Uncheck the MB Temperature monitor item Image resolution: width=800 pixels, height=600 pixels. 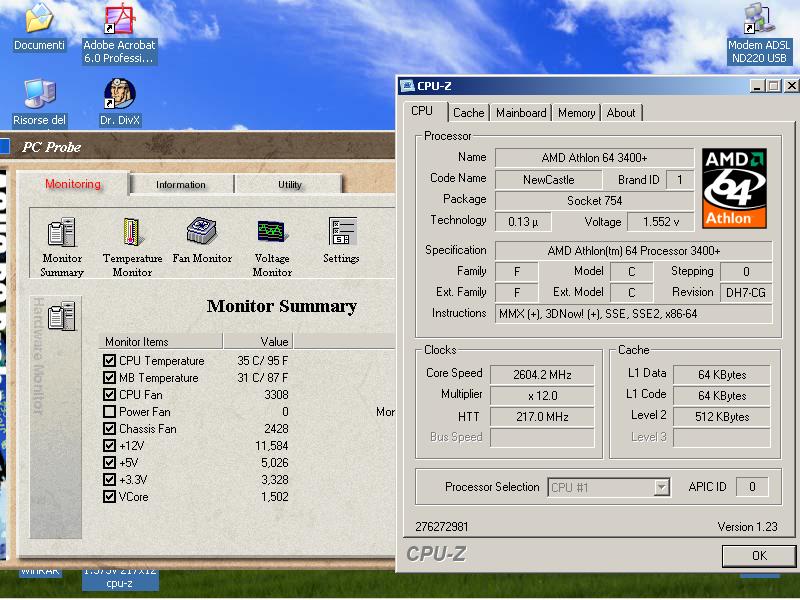click(109, 378)
